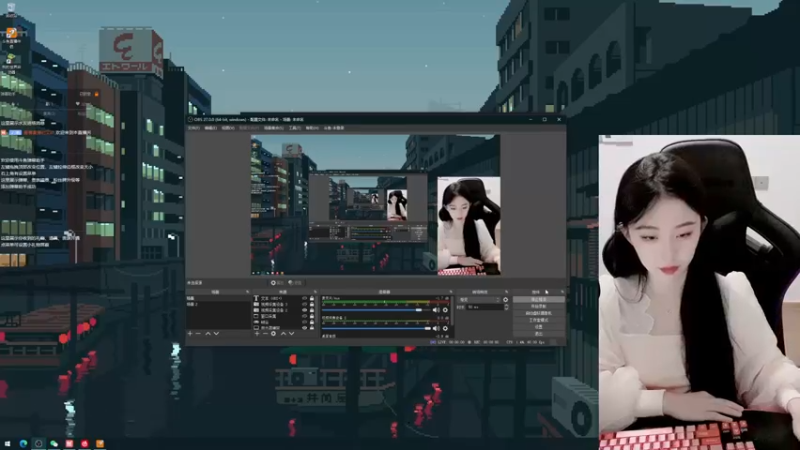
Task: Open the orange desktop shortcut icon
Action: pos(11,34)
